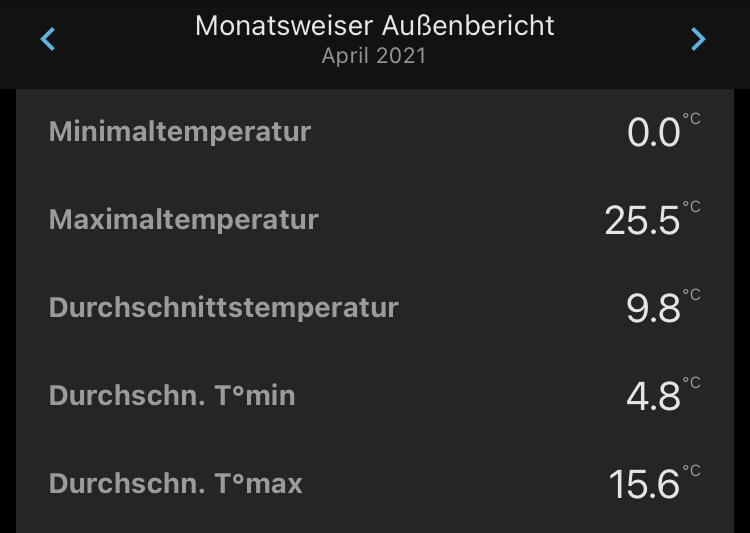Go to the next month with right arrow
The width and height of the screenshot is (750, 533).
[698, 40]
